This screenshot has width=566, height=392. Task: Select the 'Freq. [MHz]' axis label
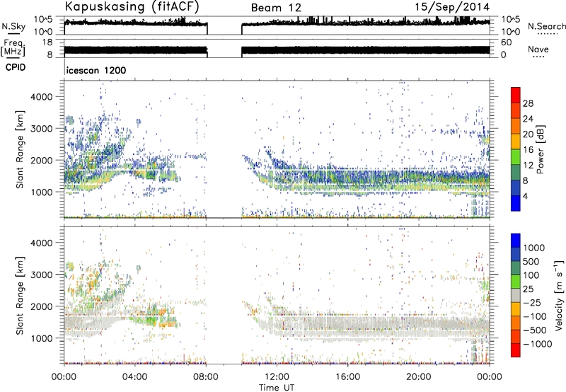point(13,48)
